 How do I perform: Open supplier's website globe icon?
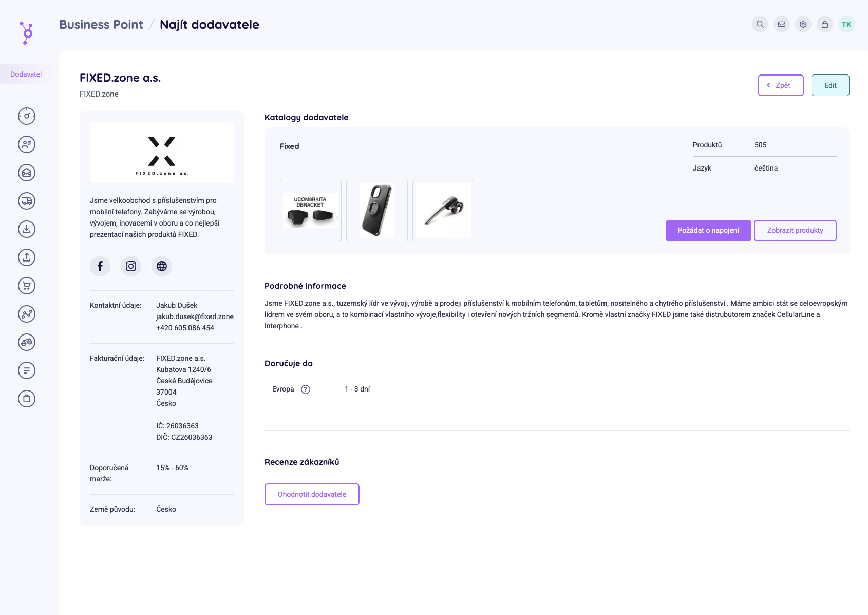click(x=162, y=266)
